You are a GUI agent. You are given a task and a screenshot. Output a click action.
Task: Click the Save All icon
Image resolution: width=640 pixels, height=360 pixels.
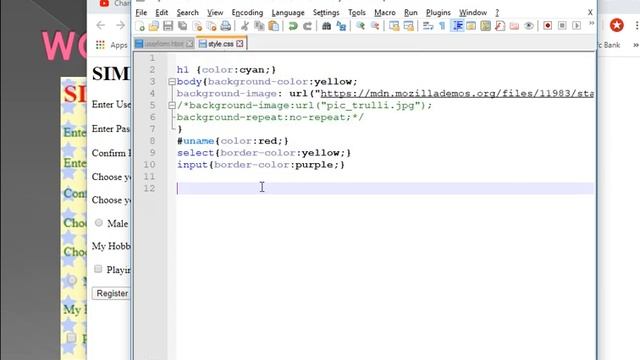(182, 27)
